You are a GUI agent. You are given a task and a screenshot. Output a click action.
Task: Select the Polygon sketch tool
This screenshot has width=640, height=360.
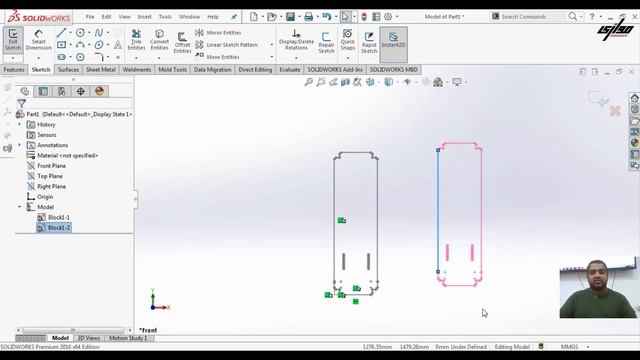tap(80, 57)
